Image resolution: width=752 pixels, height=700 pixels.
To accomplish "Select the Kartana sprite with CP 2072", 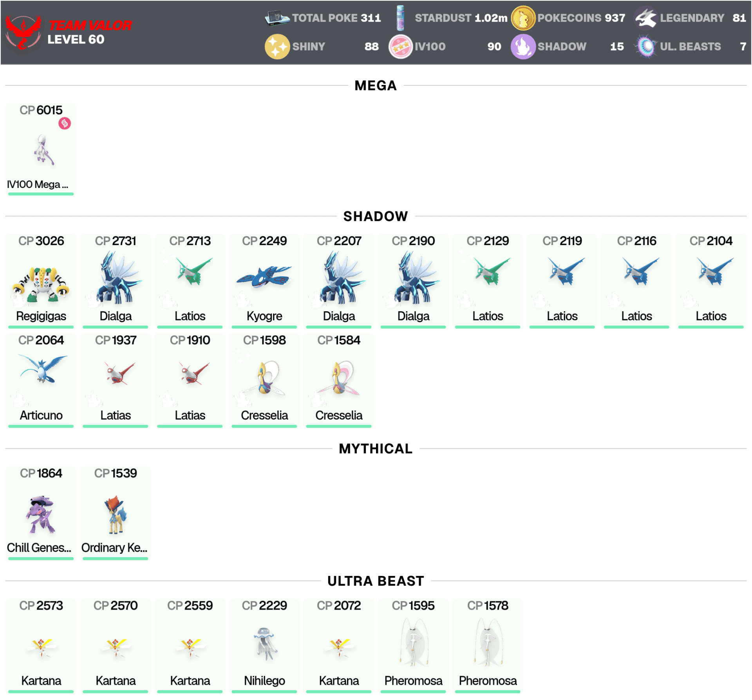I will click(339, 648).
